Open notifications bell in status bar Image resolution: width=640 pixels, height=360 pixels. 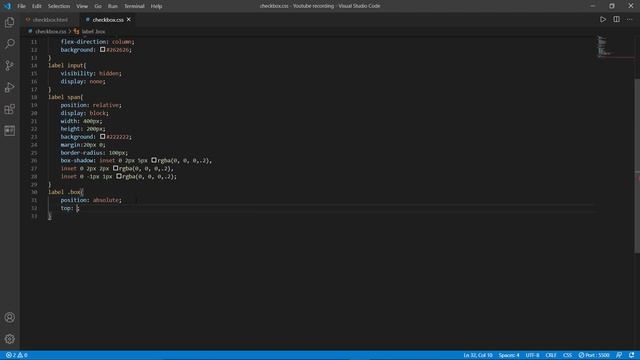[631, 355]
